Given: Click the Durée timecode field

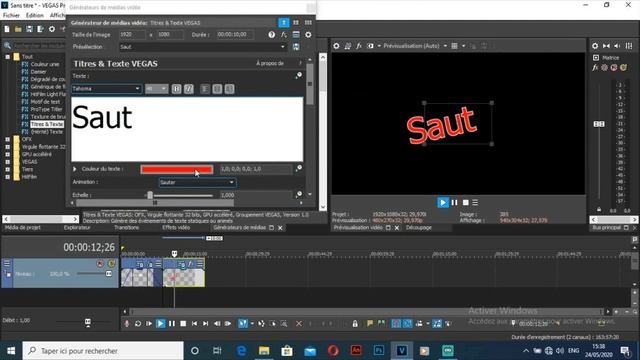Looking at the screenshot, I should pos(234,35).
